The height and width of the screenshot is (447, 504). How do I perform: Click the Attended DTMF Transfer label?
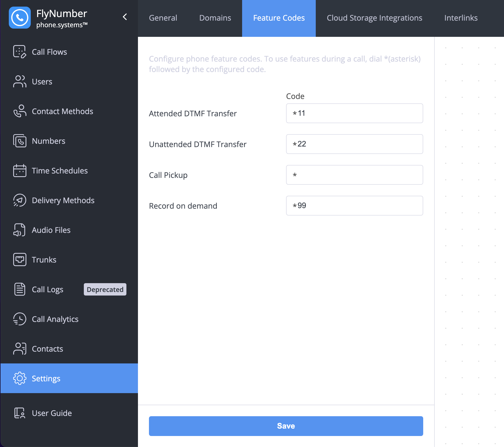[193, 114]
